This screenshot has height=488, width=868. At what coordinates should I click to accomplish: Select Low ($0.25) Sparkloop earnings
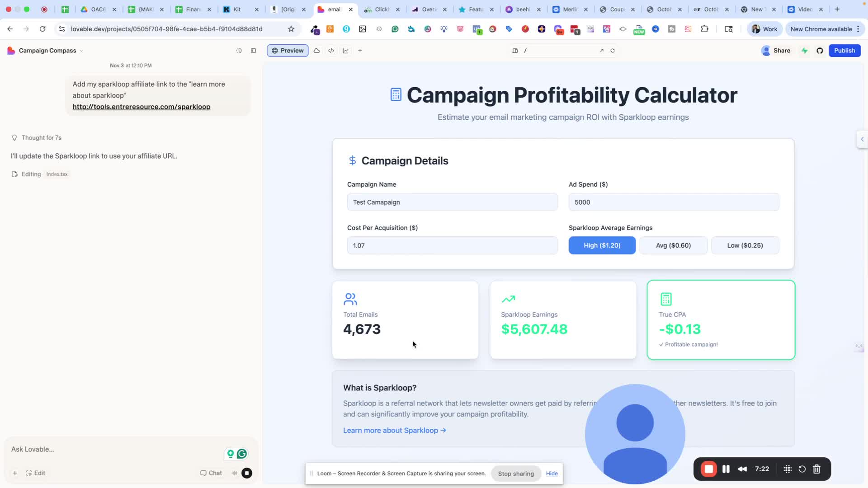point(745,245)
